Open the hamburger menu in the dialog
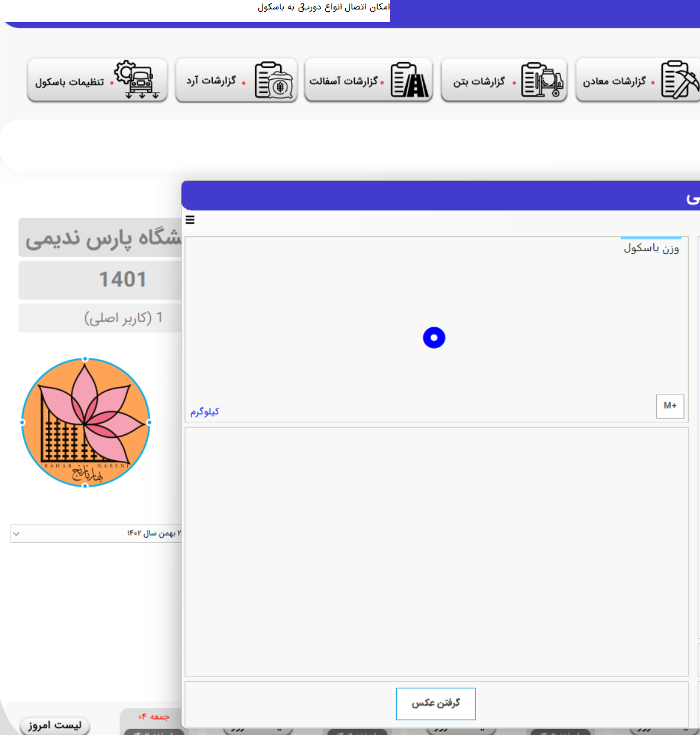Image resolution: width=700 pixels, height=735 pixels. tap(190, 220)
